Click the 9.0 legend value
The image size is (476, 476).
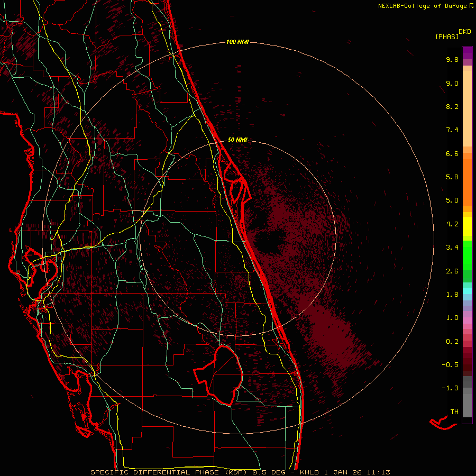pyautogui.click(x=452, y=83)
